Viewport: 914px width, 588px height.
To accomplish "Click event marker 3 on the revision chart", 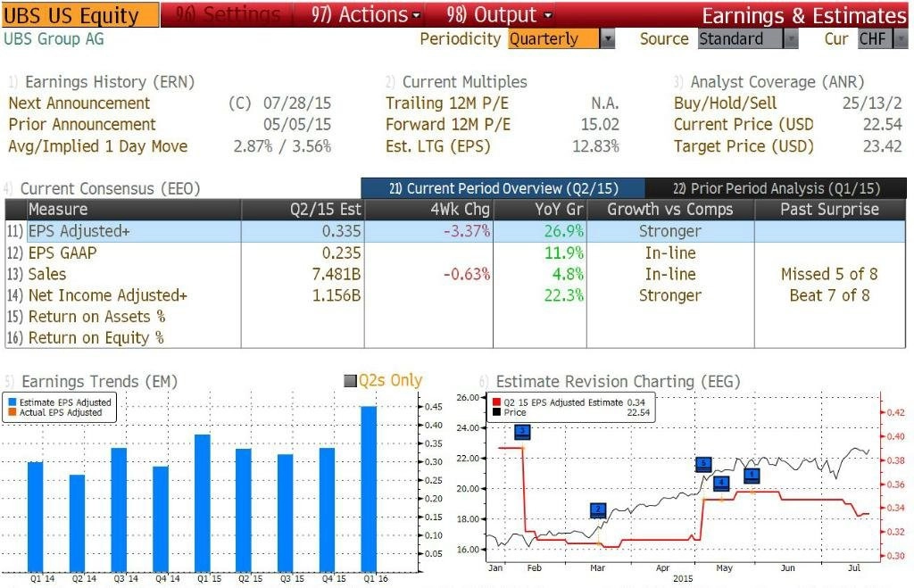I will pyautogui.click(x=522, y=432).
